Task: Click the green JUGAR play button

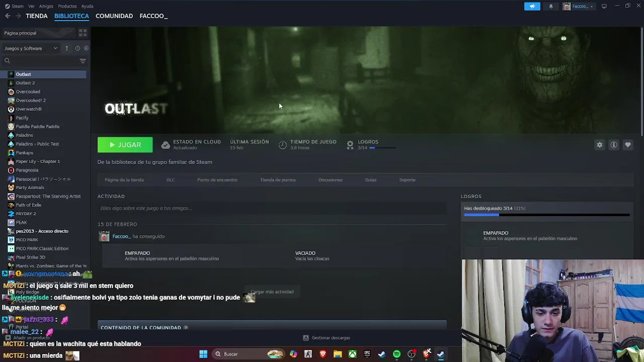Action: click(125, 145)
